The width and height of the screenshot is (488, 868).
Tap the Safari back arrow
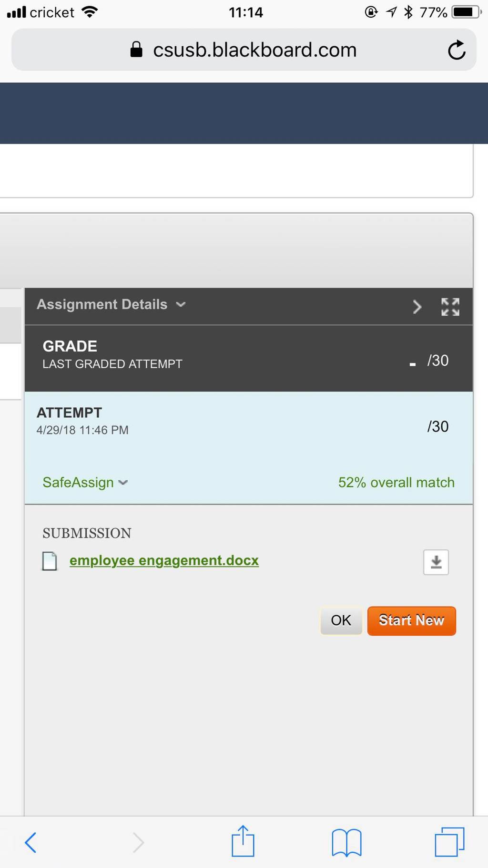30,842
